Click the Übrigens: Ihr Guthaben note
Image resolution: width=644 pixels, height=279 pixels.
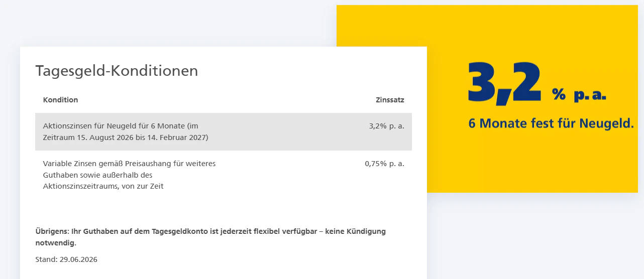pyautogui.click(x=210, y=237)
